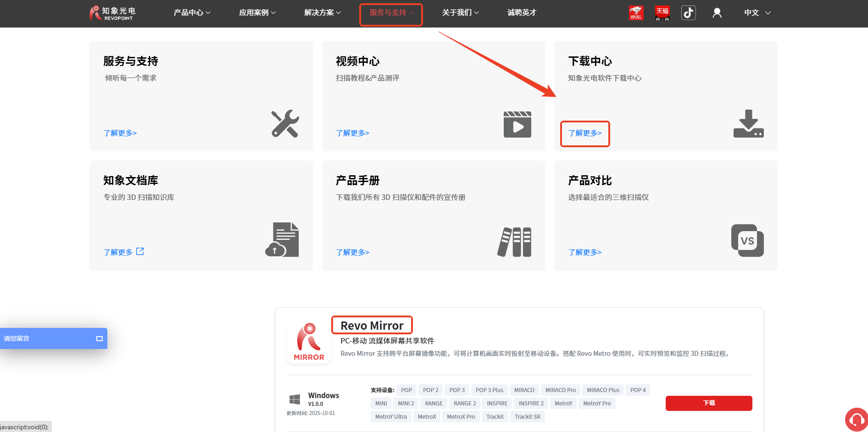Click the INSPIRE device tag

(497, 404)
